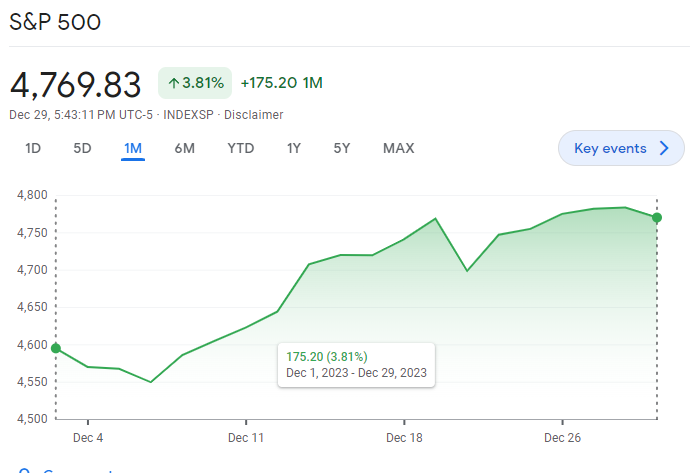Screen dimensions: 690x473
Task: Show the MAX chart range
Action: tap(399, 148)
